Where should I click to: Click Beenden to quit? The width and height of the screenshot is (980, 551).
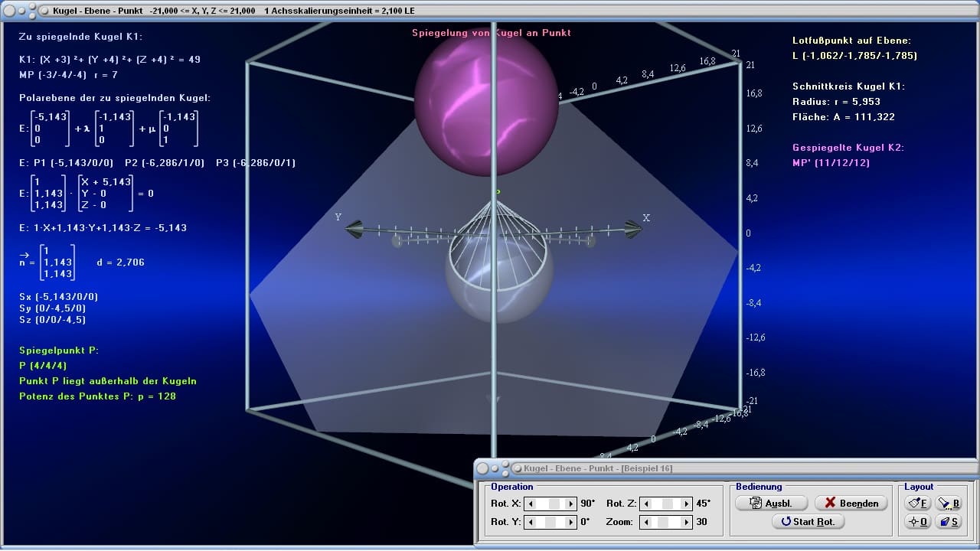pyautogui.click(x=851, y=503)
